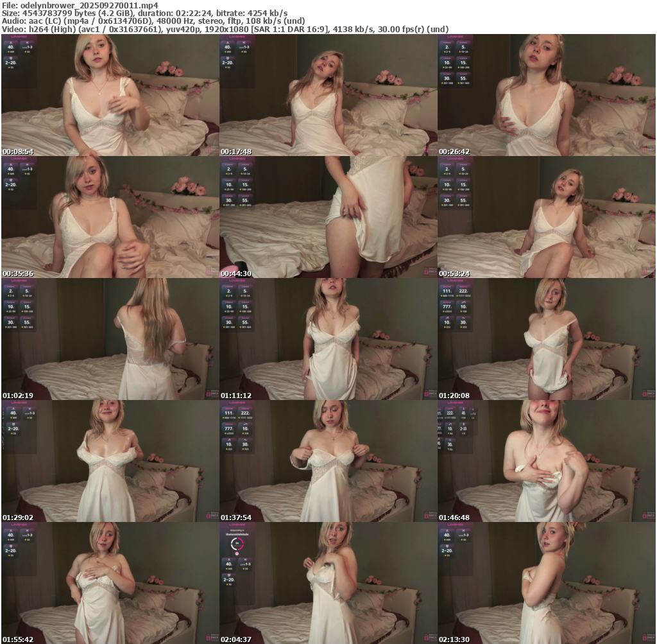Open the thumbnail stamped 00:26:42
The image size is (657, 644).
pyautogui.click(x=547, y=95)
